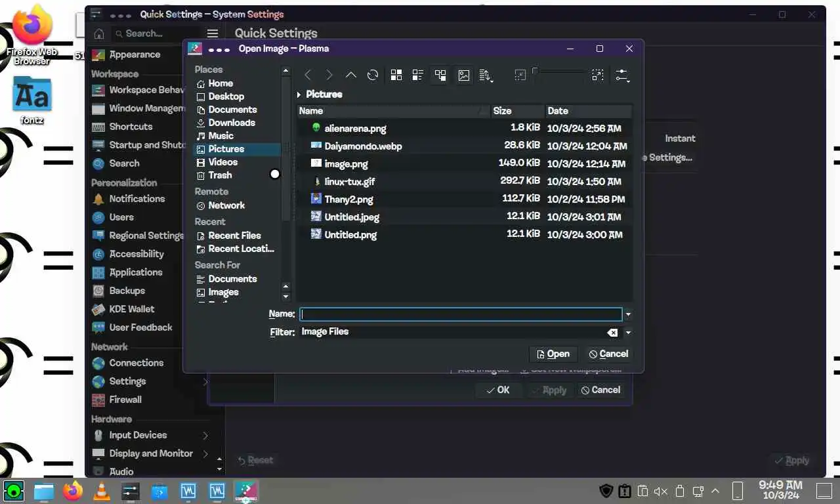
Task: Show hidden system tray icons arrow
Action: [716, 491]
